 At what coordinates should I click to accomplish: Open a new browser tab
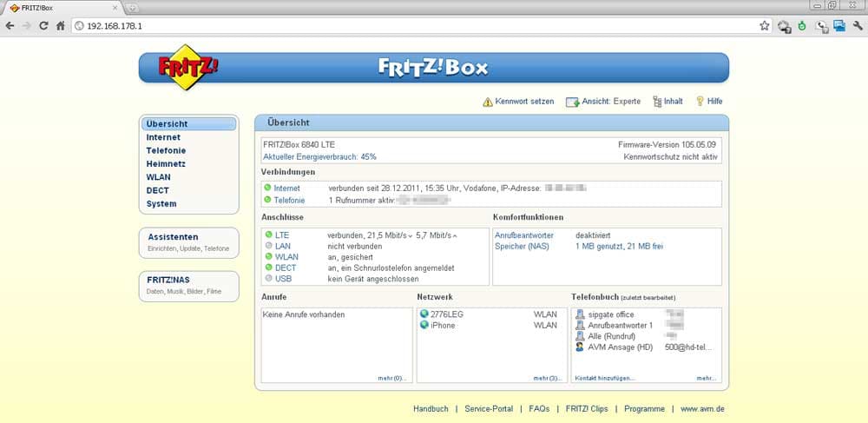(132, 9)
